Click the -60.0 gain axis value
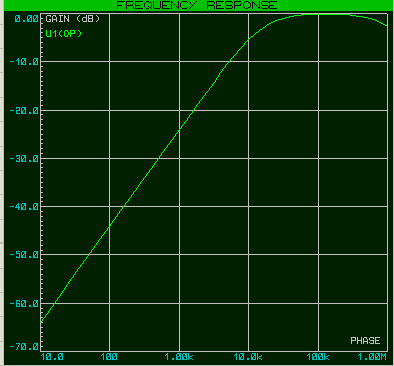Image resolution: width=394 pixels, height=366 pixels. [x=24, y=304]
